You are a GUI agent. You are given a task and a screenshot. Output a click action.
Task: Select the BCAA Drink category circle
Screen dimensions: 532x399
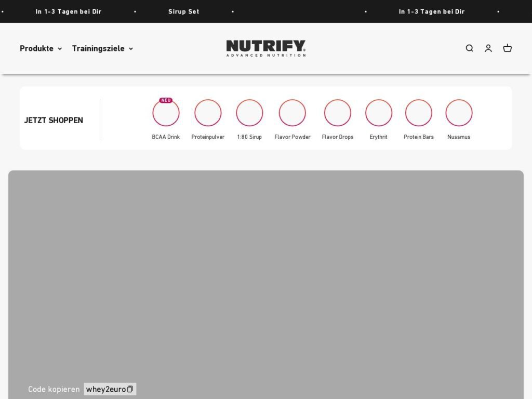[x=166, y=113]
